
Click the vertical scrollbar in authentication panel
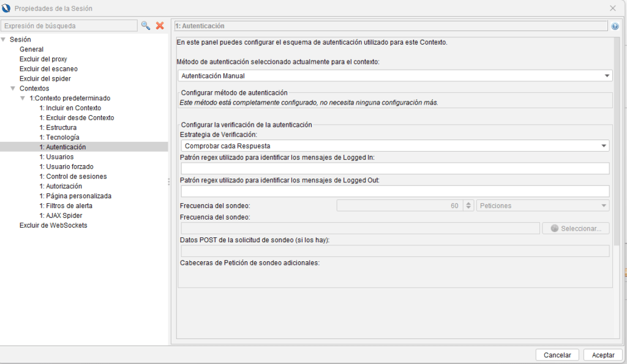[x=617, y=141]
